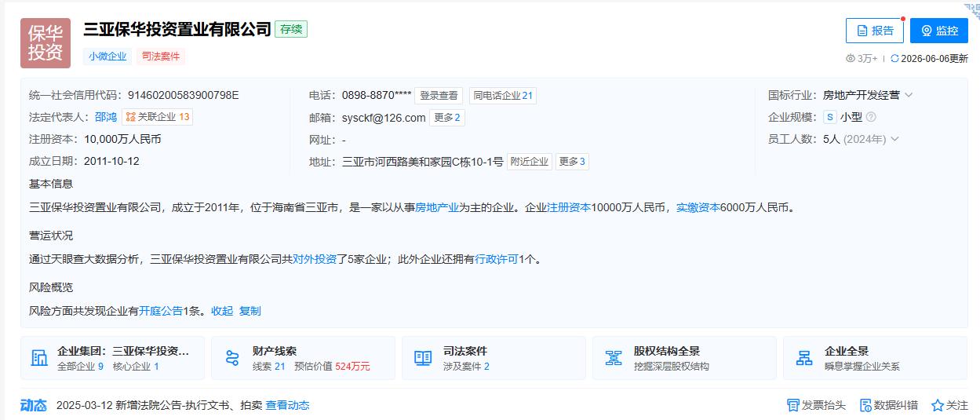Open 线索 21 count link
Image resolution: width=980 pixels, height=420 pixels.
pyautogui.click(x=269, y=367)
